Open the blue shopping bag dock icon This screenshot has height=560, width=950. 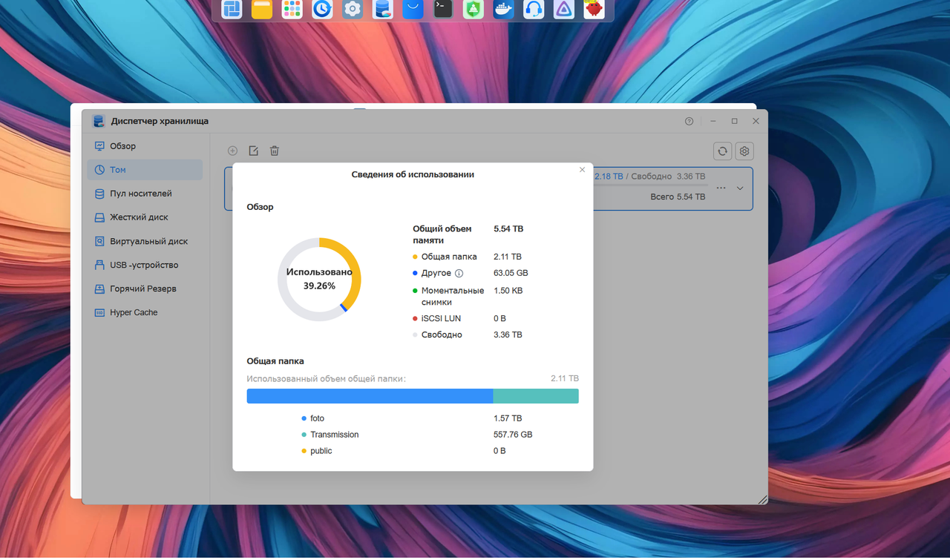pyautogui.click(x=413, y=9)
